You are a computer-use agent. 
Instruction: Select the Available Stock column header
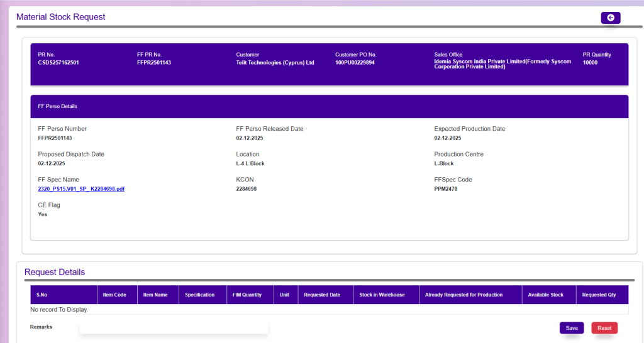(543, 295)
